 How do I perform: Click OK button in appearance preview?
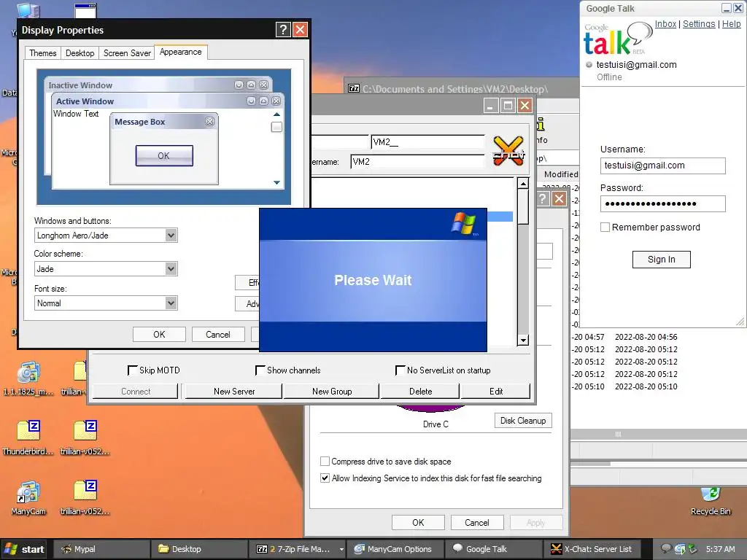pyautogui.click(x=164, y=156)
